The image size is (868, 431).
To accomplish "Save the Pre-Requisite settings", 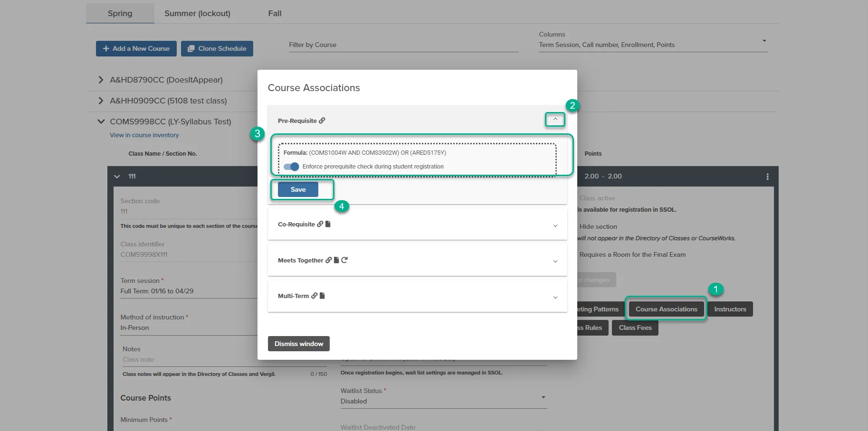I will click(298, 189).
